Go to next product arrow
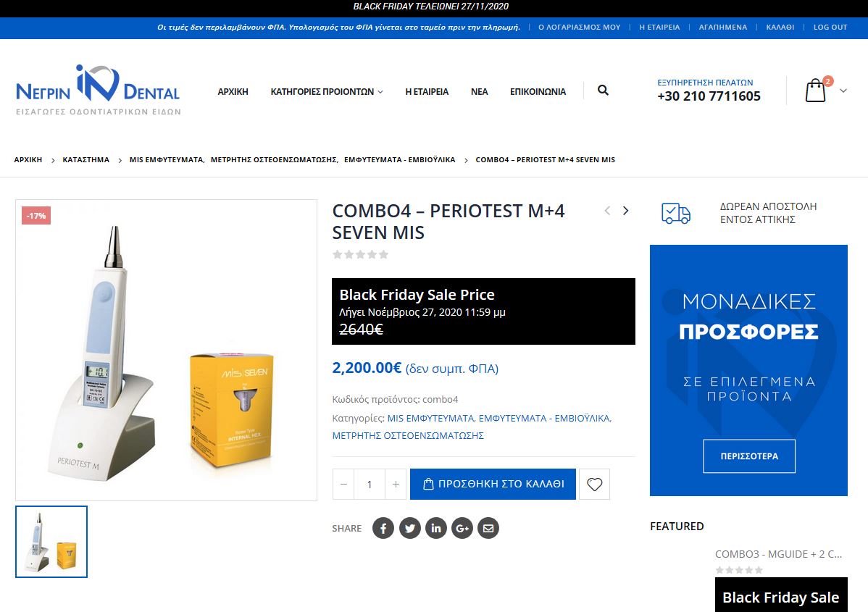868x612 pixels. point(625,211)
